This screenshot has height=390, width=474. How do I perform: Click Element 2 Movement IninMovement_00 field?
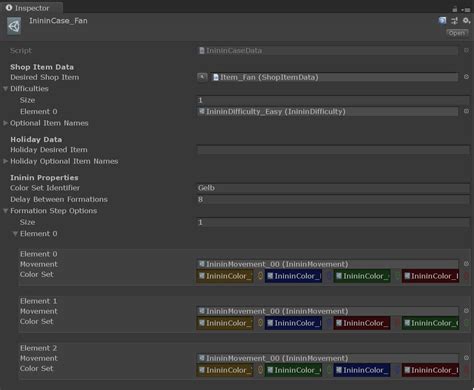point(327,358)
